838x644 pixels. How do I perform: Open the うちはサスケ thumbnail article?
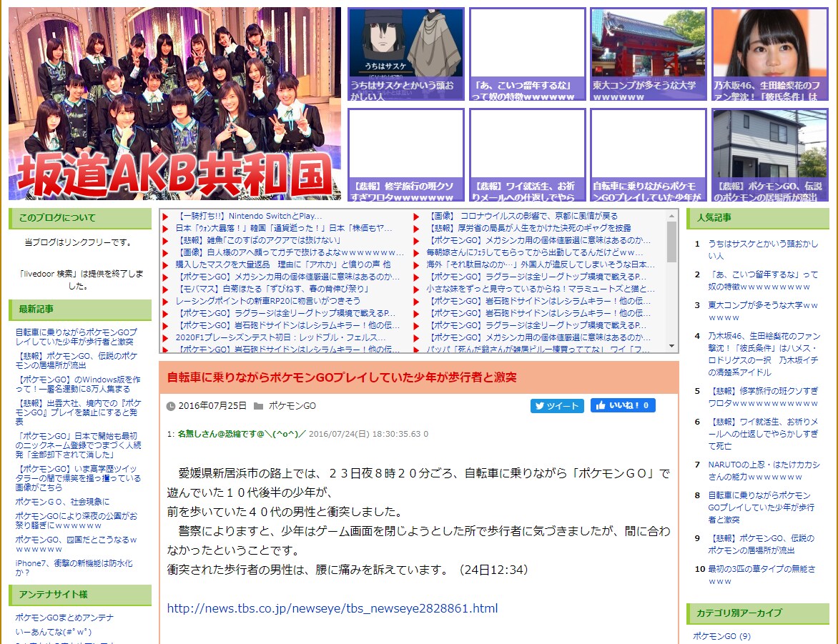[x=406, y=54]
